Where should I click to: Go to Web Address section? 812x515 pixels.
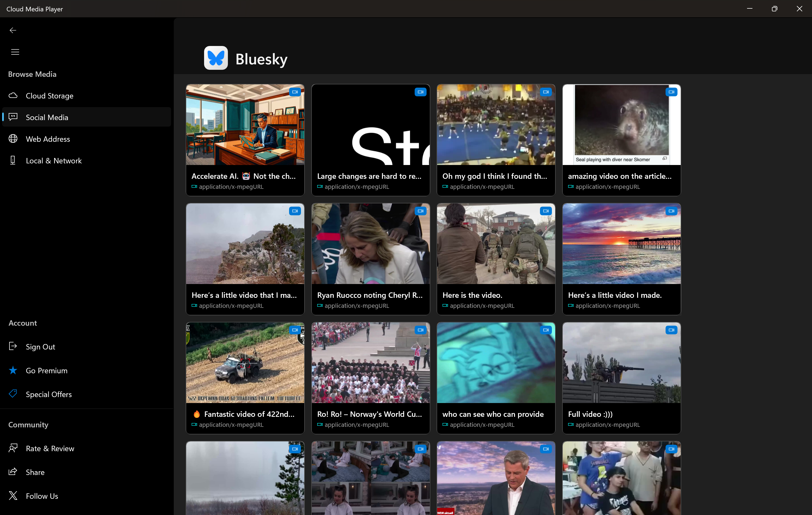(87, 139)
